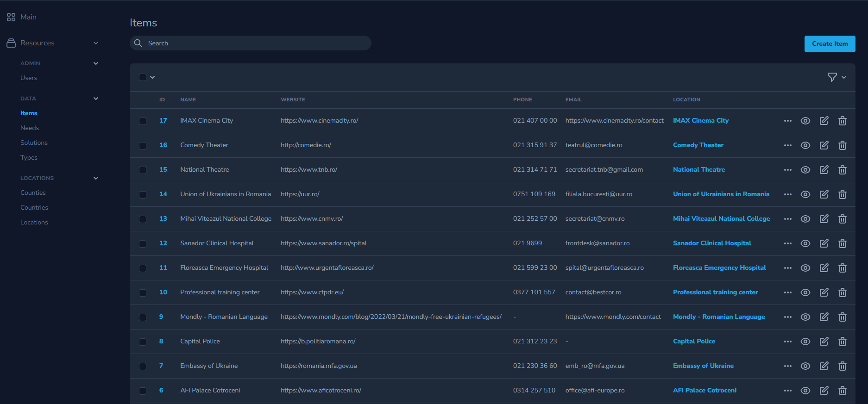868x404 pixels.
Task: Open the Embassy of Ukraine location link
Action: [703, 366]
